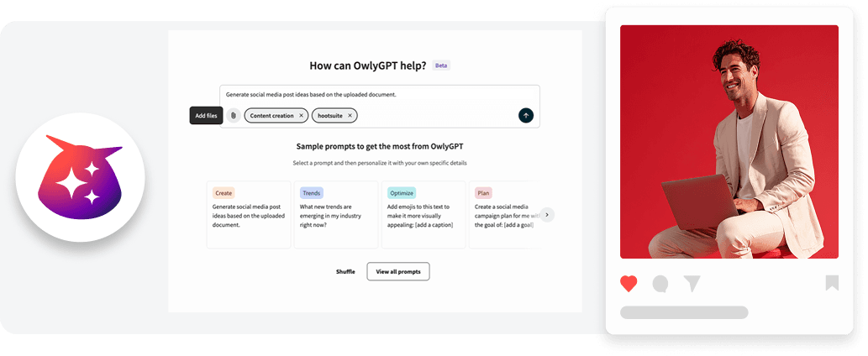Screen dimensions: 868x356
Task: Remove the hootsuite tag
Action: click(350, 116)
